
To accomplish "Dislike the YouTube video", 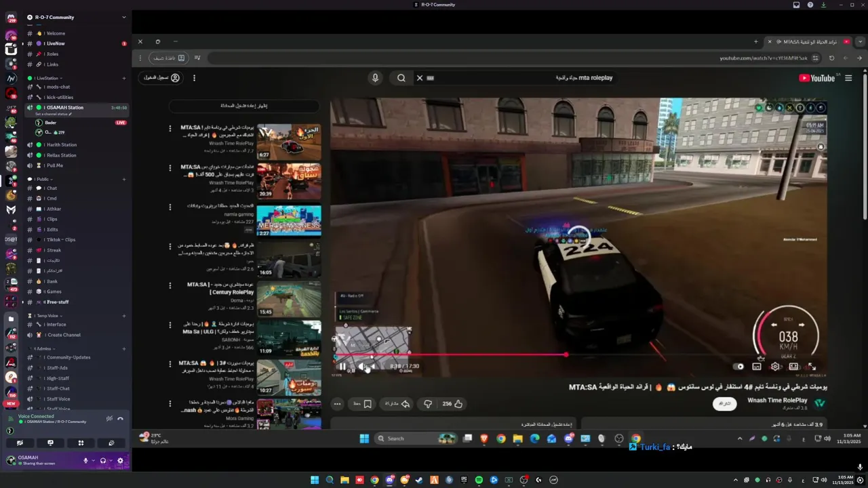I will 428,404.
